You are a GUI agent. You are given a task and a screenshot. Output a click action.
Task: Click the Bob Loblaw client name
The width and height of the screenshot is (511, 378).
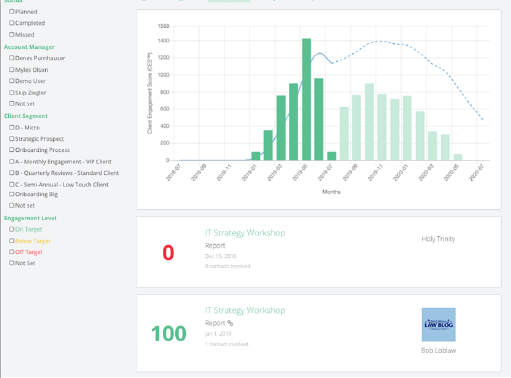tap(438, 350)
